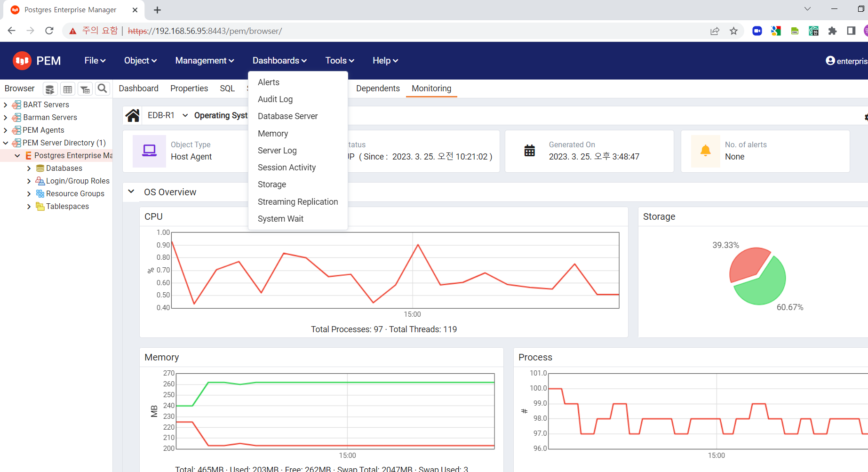This screenshot has height=472, width=868.
Task: Click the Chrome share page icon
Action: (x=715, y=31)
